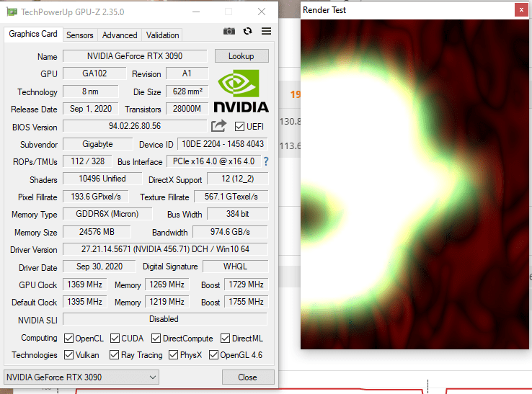532x394 pixels.
Task: Close the Render Test window
Action: click(521, 10)
